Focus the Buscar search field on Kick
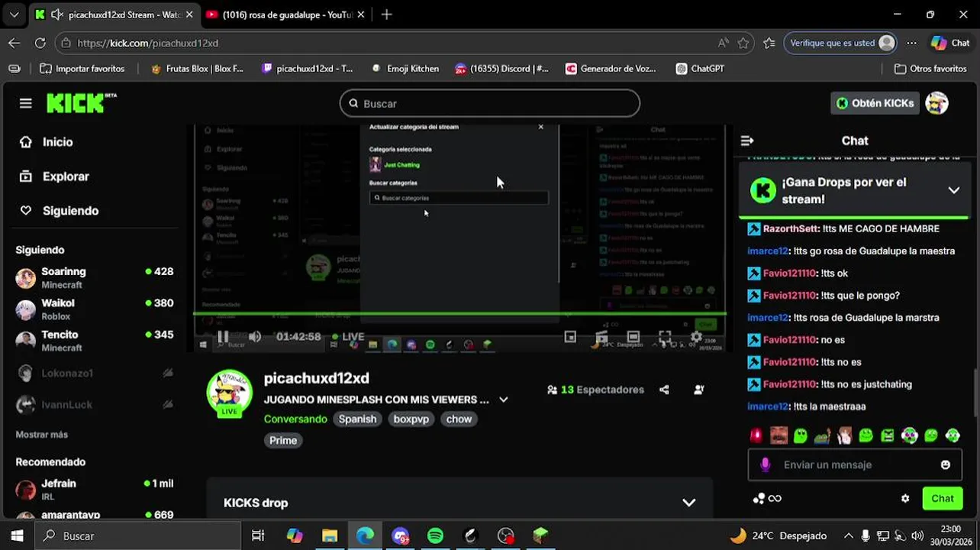This screenshot has height=550, width=980. [x=489, y=103]
